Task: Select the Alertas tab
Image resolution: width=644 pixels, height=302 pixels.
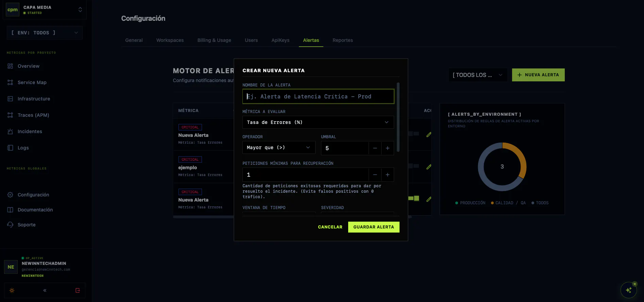Action: pos(311,40)
